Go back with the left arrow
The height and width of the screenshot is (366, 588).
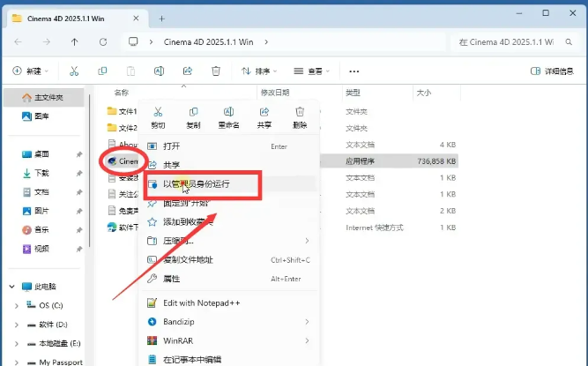click(x=18, y=42)
